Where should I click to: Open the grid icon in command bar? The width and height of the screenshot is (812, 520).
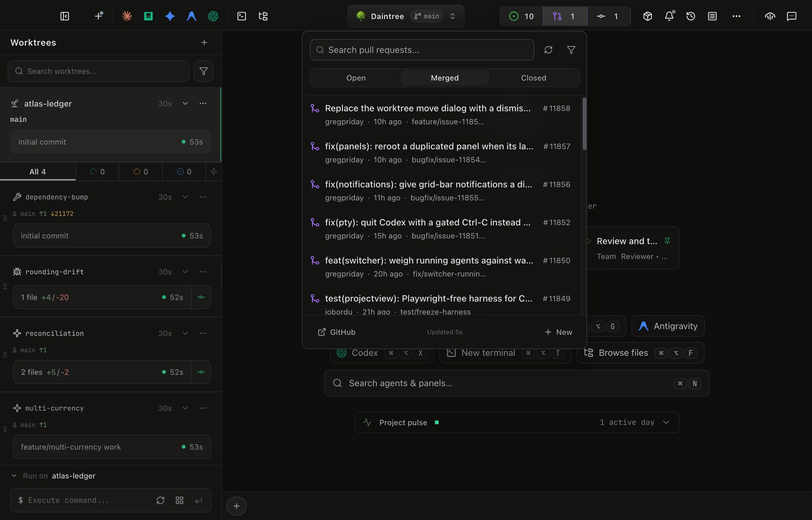tap(179, 500)
